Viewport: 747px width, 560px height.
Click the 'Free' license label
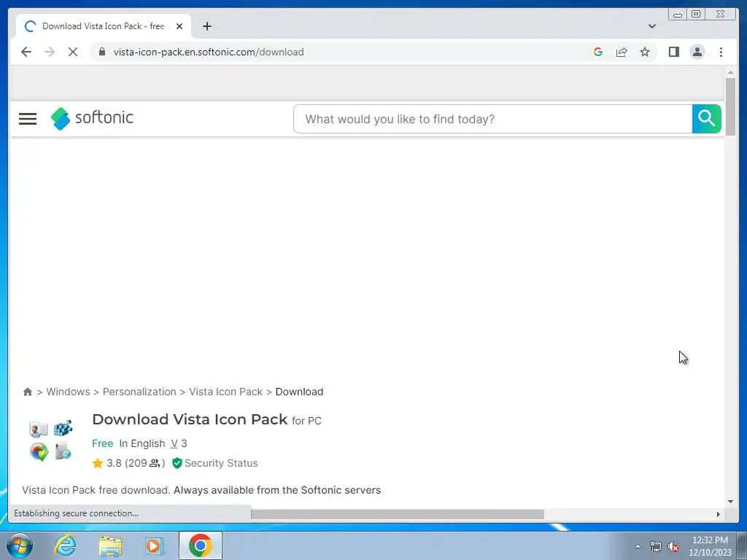pos(102,443)
